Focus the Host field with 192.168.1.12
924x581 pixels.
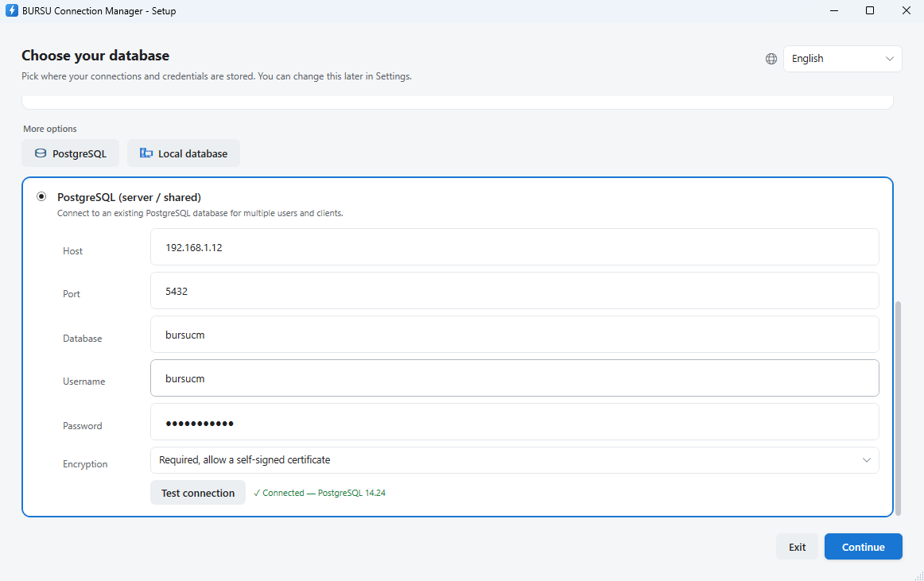(514, 247)
